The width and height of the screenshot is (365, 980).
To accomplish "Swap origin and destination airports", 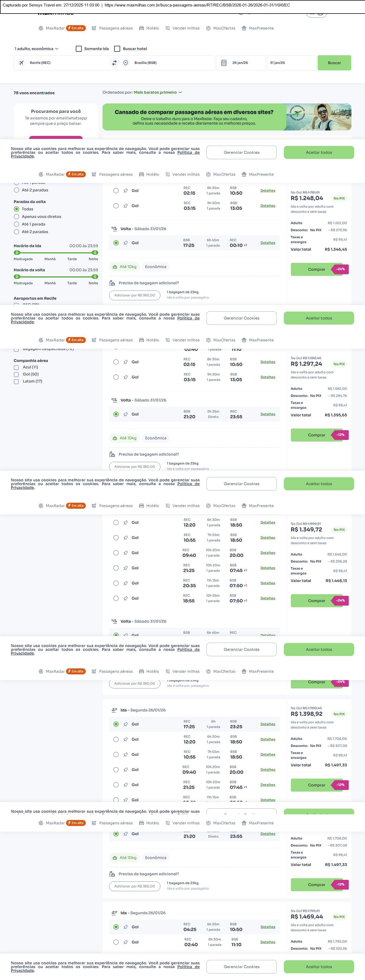I will [x=114, y=63].
